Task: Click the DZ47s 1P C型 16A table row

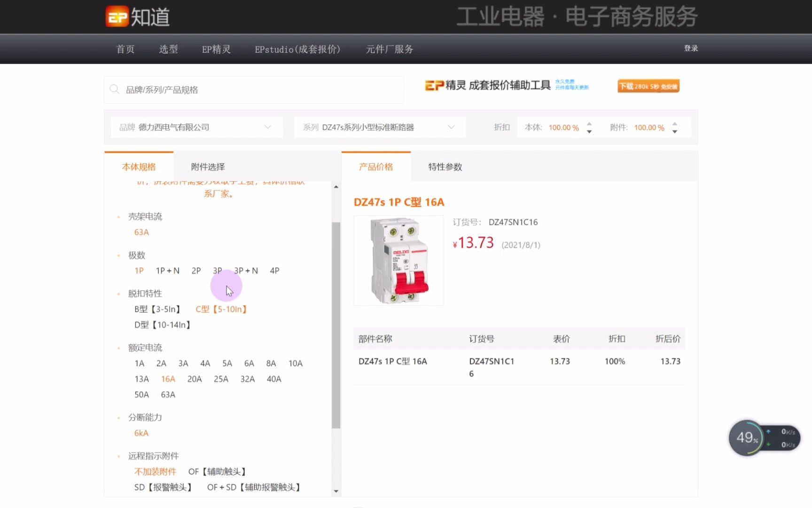Action: (519, 367)
